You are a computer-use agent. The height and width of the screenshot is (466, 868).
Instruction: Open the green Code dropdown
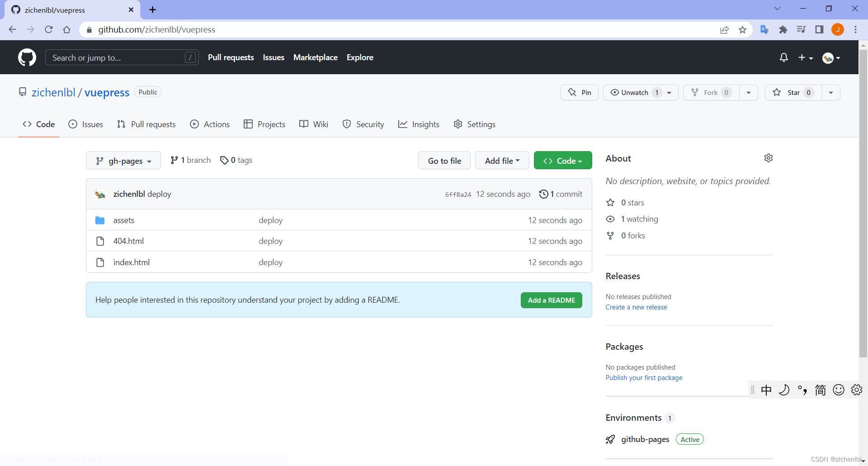coord(563,161)
